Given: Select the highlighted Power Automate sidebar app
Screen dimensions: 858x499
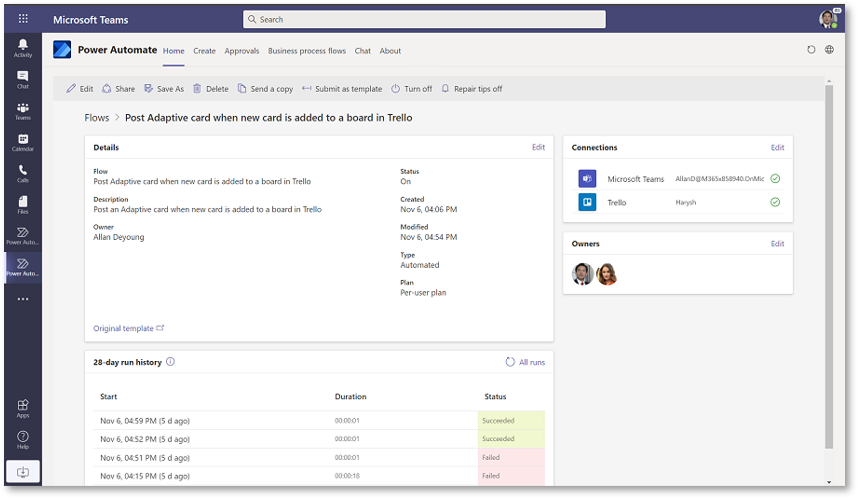Looking at the screenshot, I should 23,267.
